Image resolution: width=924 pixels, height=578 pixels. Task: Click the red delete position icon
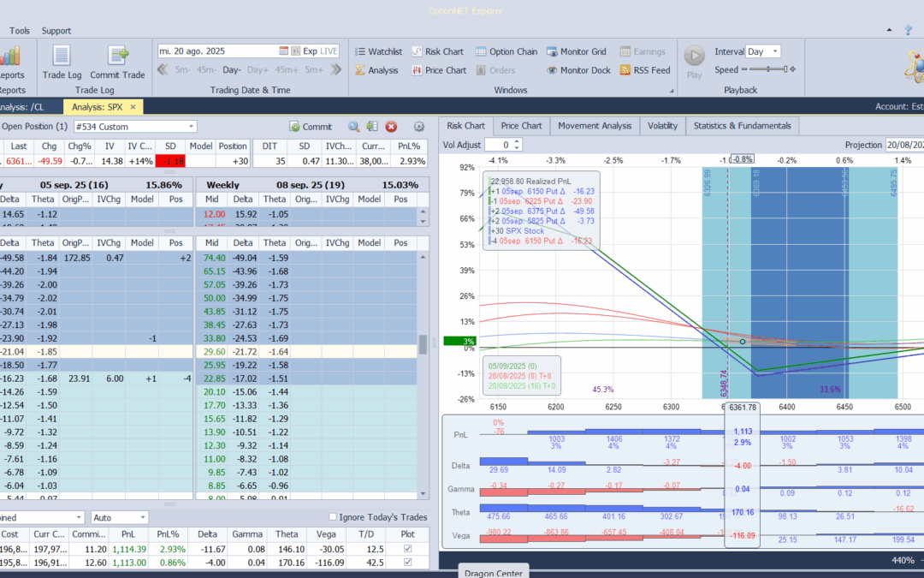[391, 127]
